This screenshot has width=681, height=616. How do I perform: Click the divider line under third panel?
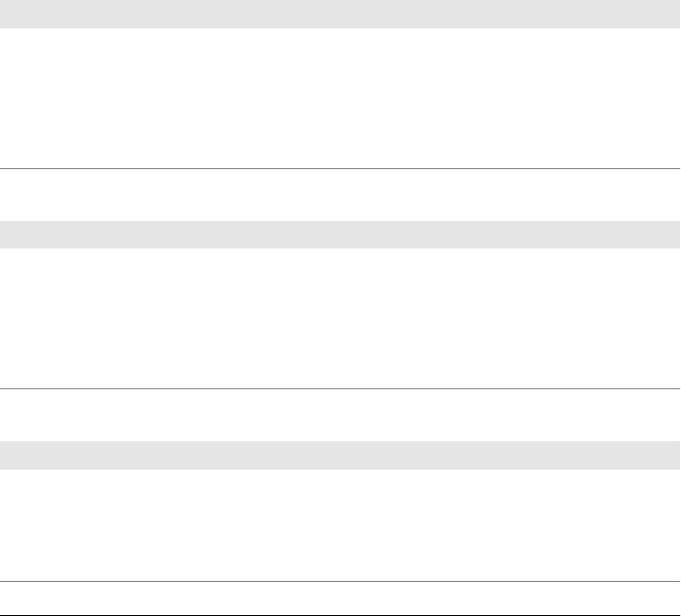tap(340, 581)
